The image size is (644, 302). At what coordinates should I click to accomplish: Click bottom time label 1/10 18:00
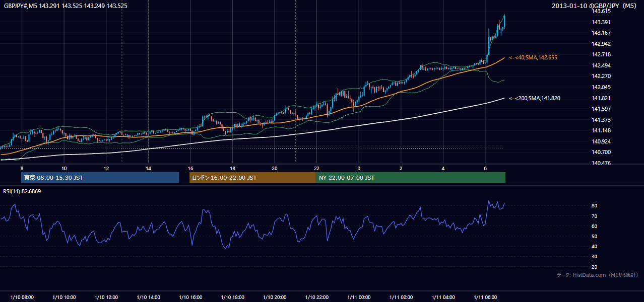click(x=232, y=297)
